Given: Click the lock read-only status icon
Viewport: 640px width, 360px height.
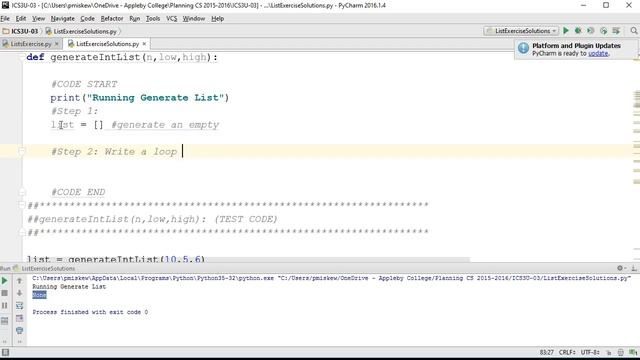Looking at the screenshot, I should coord(609,352).
